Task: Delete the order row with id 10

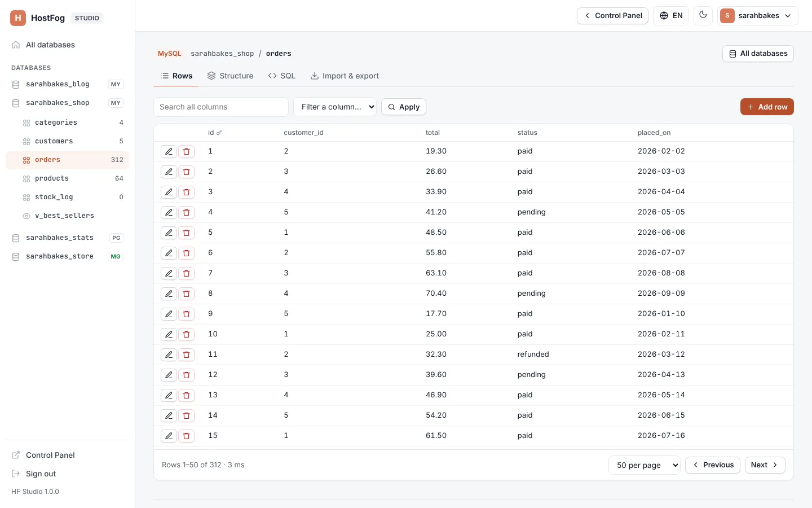Action: (187, 334)
